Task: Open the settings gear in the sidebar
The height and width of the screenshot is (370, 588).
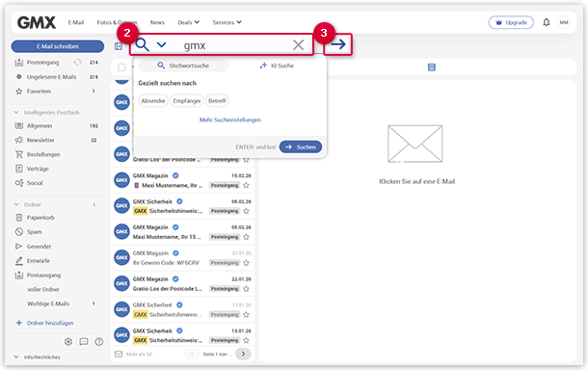Action: [68, 341]
